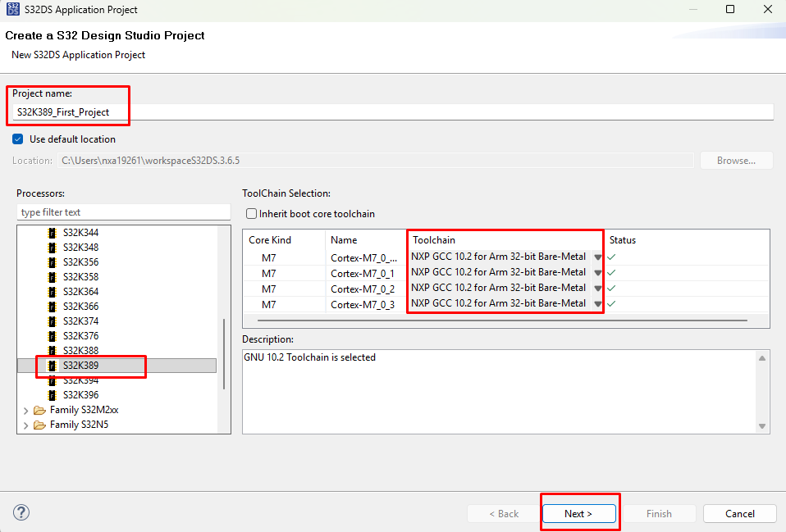Click the S32K389 chip icon in list
Image resolution: width=786 pixels, height=532 pixels.
pyautogui.click(x=53, y=366)
